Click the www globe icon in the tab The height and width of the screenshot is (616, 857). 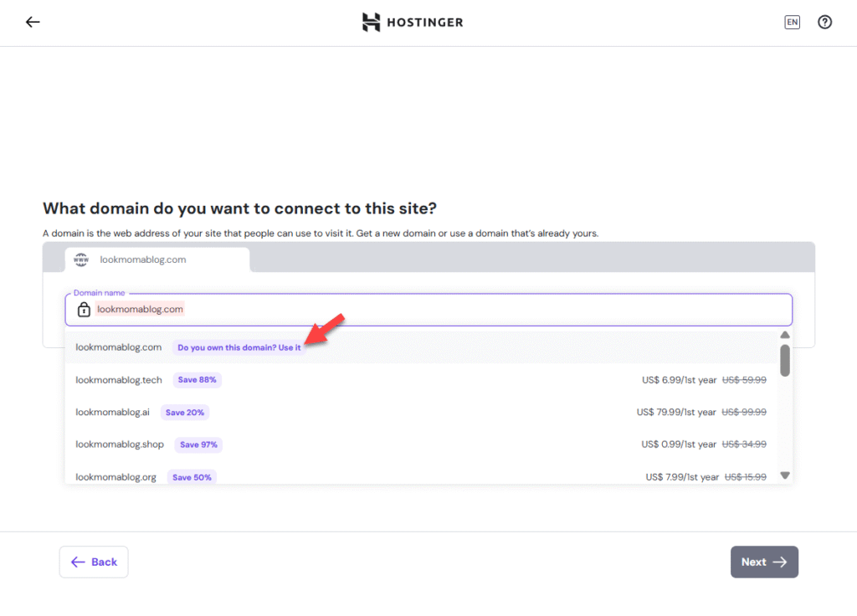(81, 259)
